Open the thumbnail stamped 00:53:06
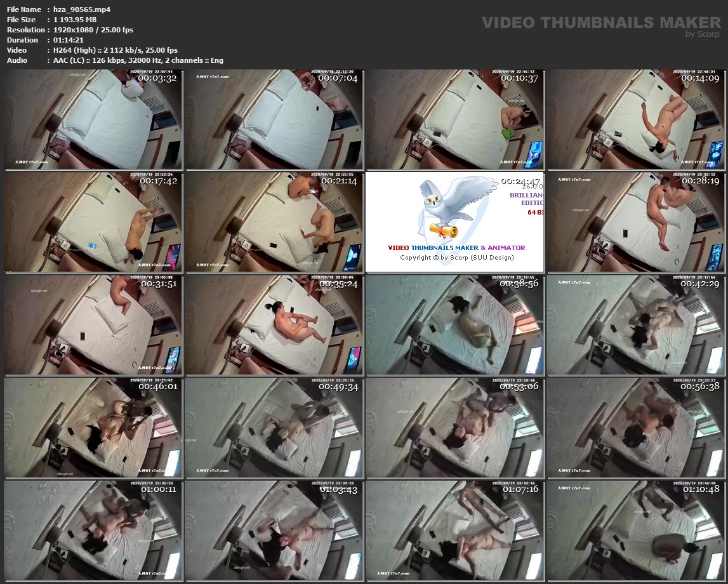The height and width of the screenshot is (584, 728). pos(456,428)
